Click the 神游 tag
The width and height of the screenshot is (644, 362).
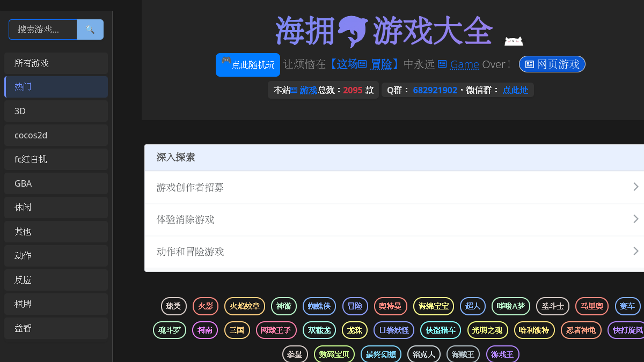[284, 306]
